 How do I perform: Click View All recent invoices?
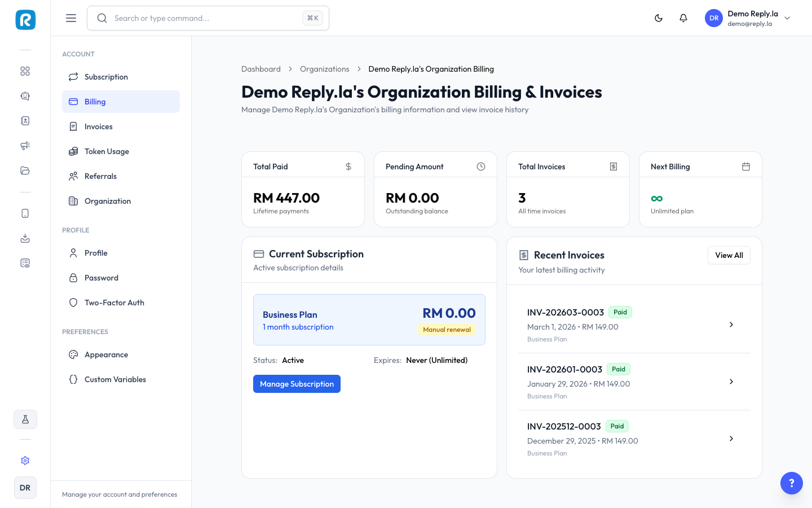tap(729, 255)
